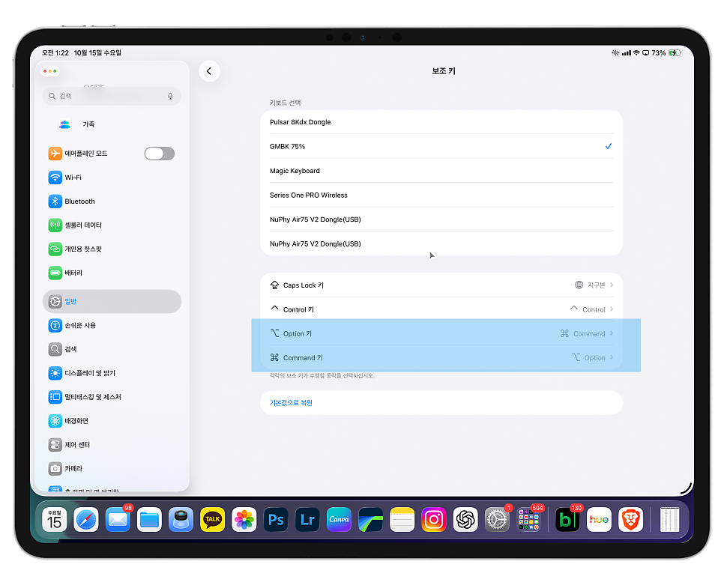Screen dimensions: 724x588
Task: Open Wi-Fi settings in sidebar
Action: click(112, 178)
